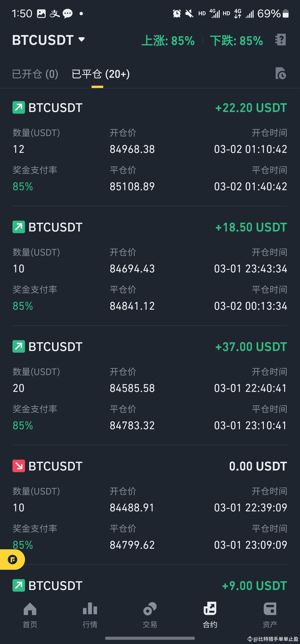Tap 上涨: 85% payout label

168,40
